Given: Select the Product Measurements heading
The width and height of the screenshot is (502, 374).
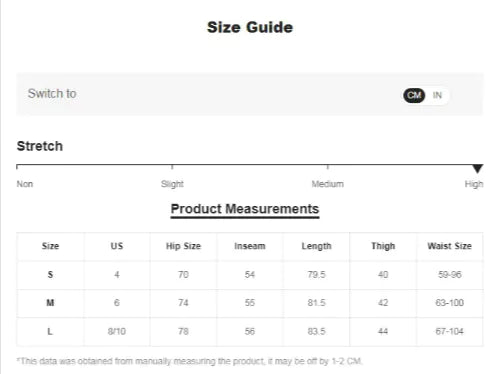Looking at the screenshot, I should pos(245,209).
